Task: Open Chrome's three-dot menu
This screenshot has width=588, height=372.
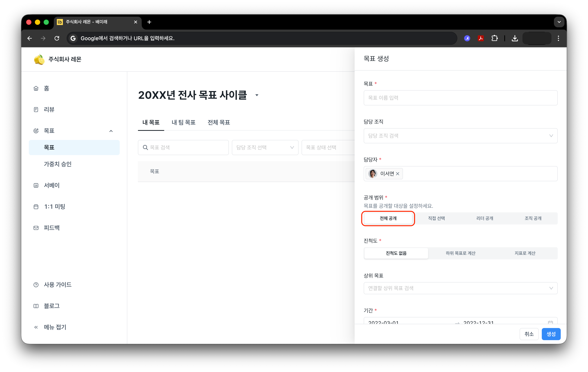Action: click(558, 38)
